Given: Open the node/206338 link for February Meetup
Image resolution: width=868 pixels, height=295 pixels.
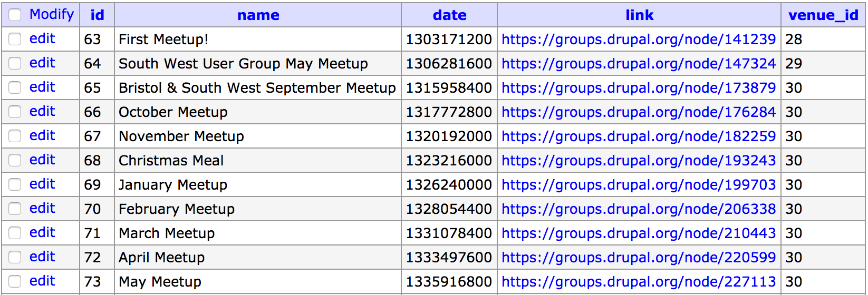Looking at the screenshot, I should [x=639, y=209].
